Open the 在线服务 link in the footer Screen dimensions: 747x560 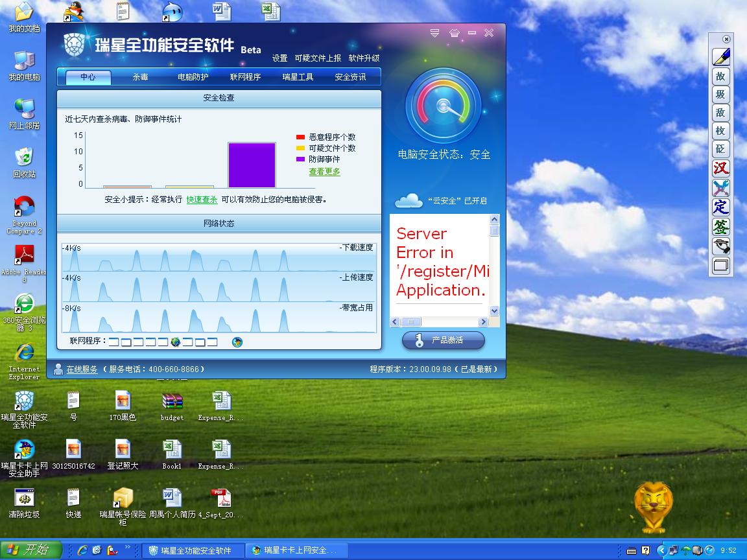tap(82, 369)
